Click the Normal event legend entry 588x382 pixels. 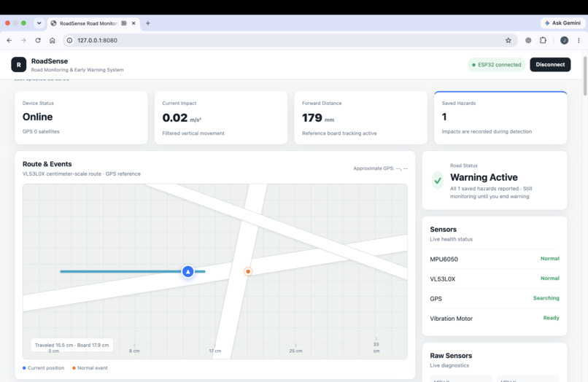(90, 368)
